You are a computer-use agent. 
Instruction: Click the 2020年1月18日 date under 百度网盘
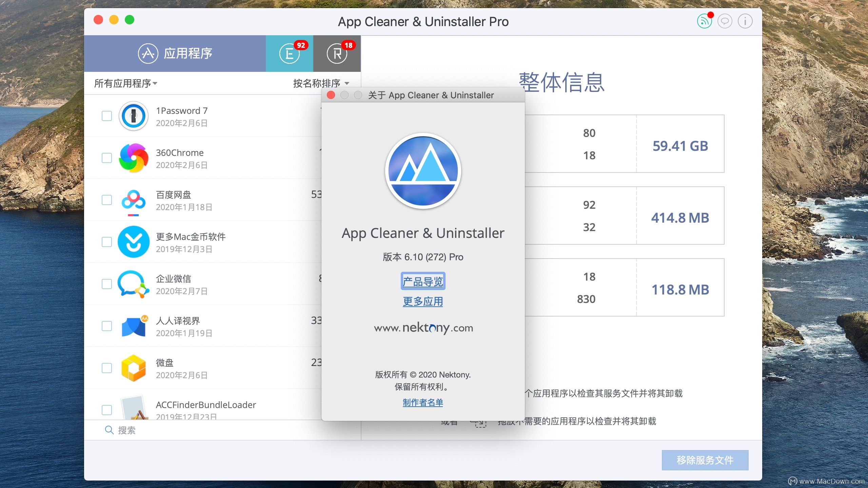coord(184,207)
